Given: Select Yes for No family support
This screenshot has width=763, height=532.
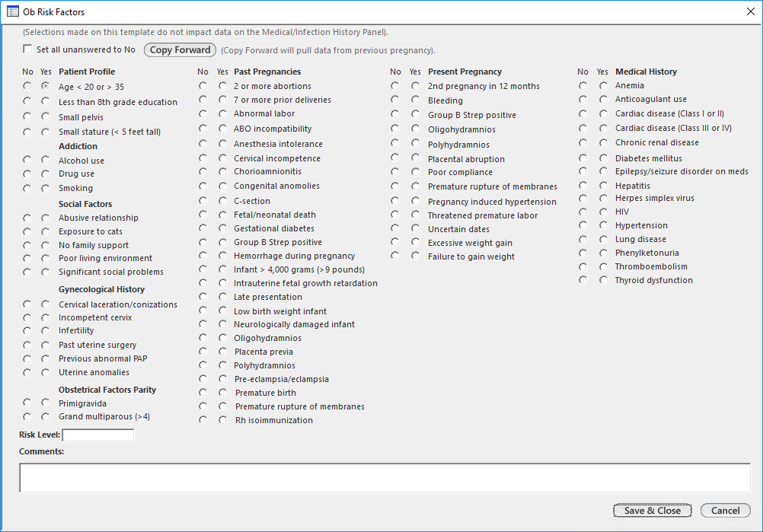Looking at the screenshot, I should point(45,245).
